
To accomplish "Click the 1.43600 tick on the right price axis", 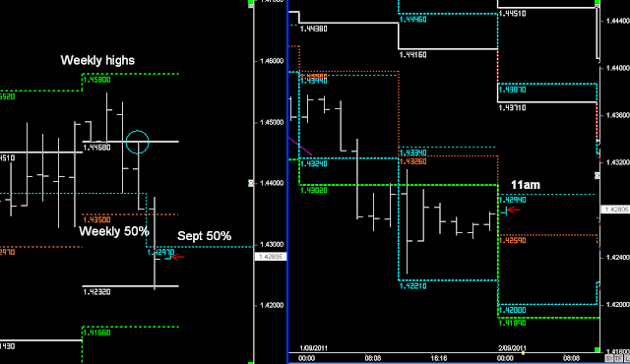I will click(x=617, y=115).
